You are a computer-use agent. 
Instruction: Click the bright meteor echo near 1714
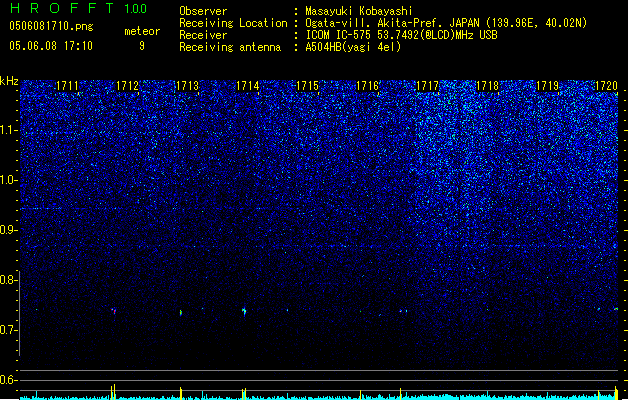point(244,311)
